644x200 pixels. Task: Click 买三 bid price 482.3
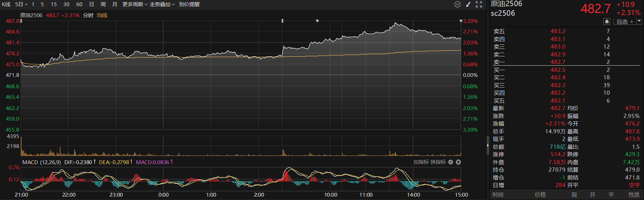point(558,85)
